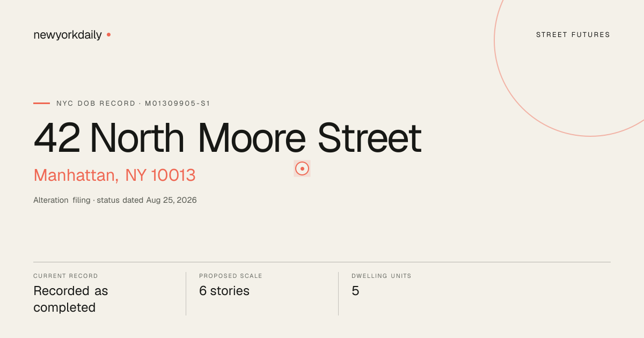Click the Dwelling Units label
Image resolution: width=644 pixels, height=338 pixels.
point(382,276)
